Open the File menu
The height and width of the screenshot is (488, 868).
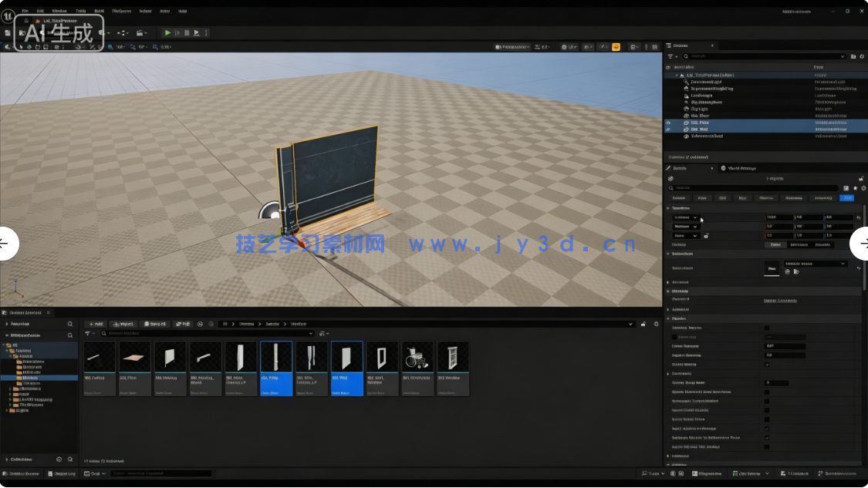click(25, 11)
